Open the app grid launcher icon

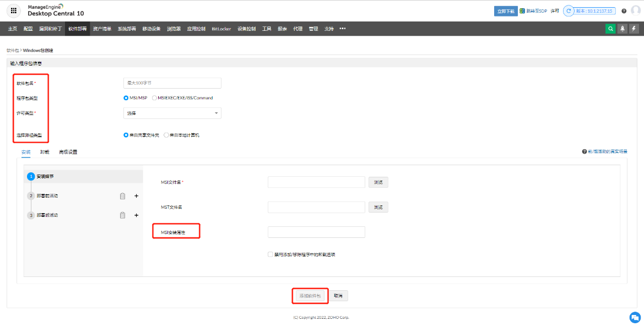point(14,11)
